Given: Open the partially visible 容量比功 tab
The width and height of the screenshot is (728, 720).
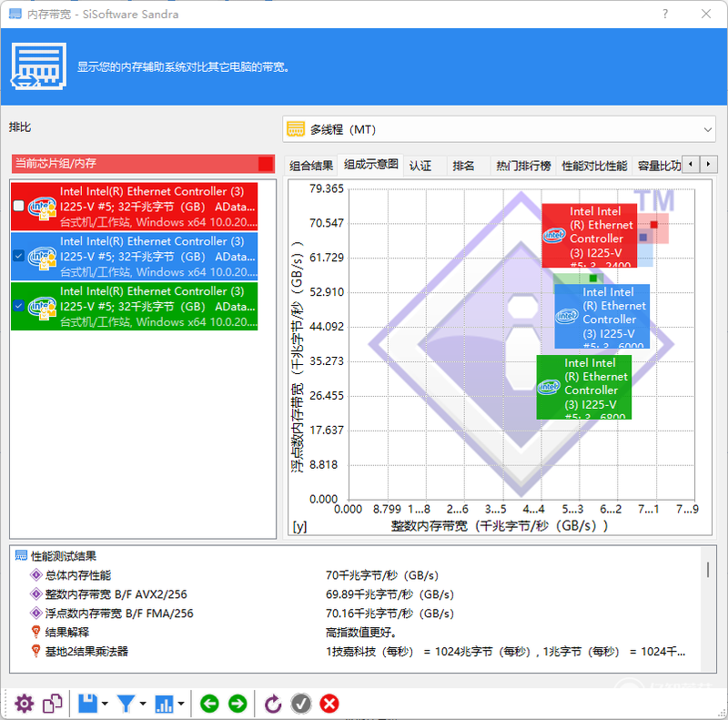Looking at the screenshot, I should pos(659,166).
